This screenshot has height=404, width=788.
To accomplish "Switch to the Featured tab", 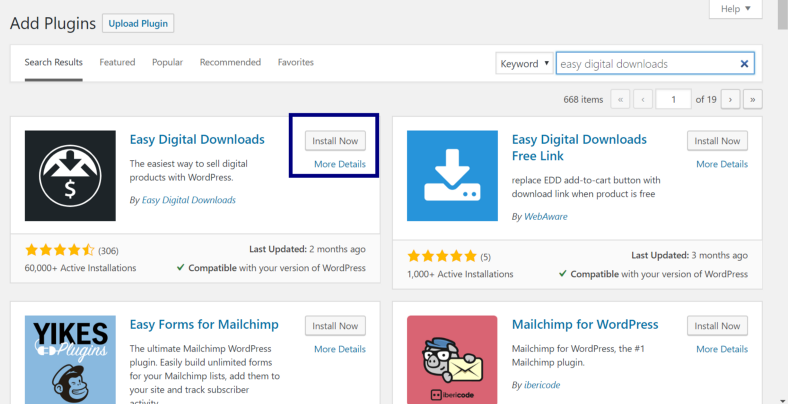I will coord(117,62).
